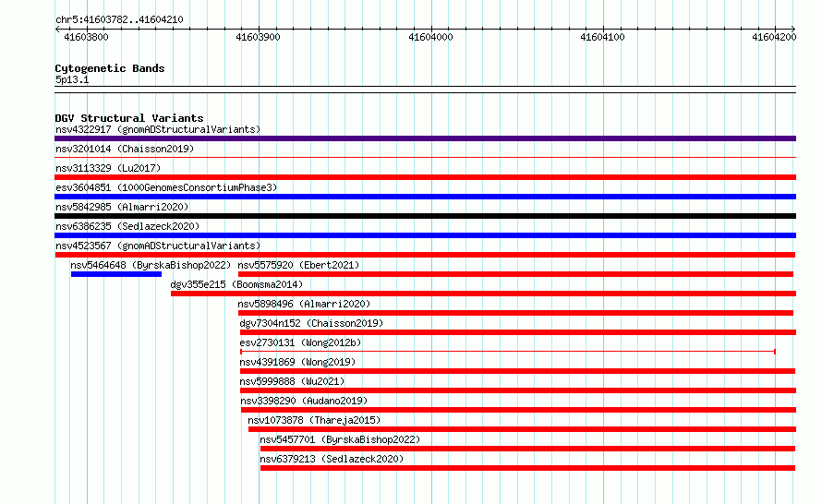Viewport: 822px width, 504px height.
Task: Click nsv5999888 (Wu2021) label
Action: 293,381
